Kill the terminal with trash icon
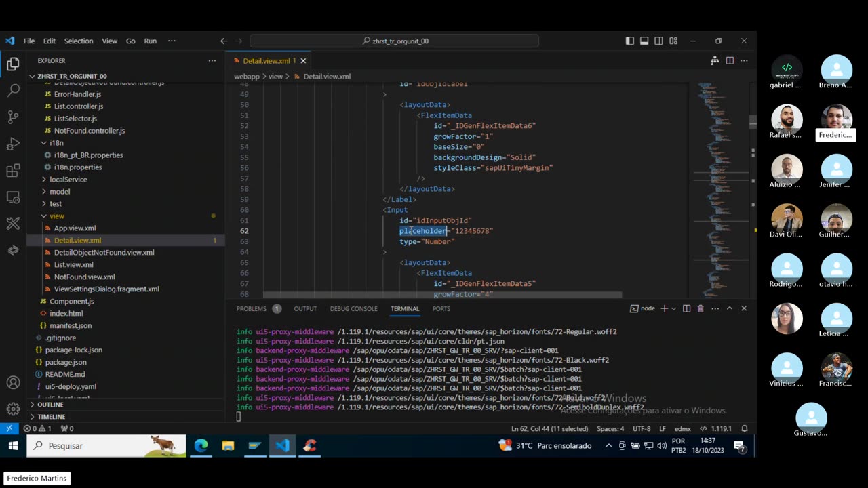Image resolution: width=868 pixels, height=488 pixels. 701,308
